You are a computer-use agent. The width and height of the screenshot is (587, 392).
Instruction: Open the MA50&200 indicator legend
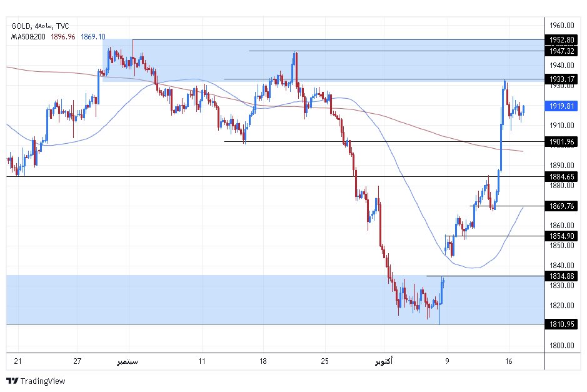coord(29,37)
